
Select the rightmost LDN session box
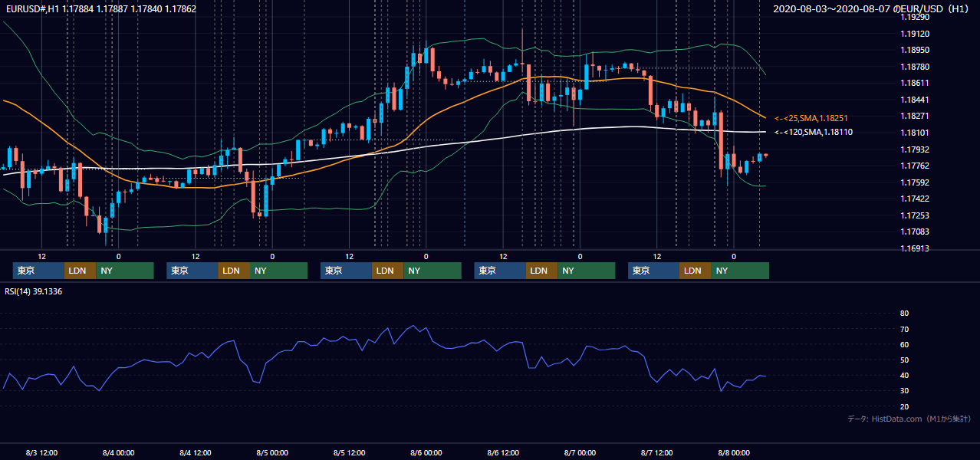pos(695,271)
